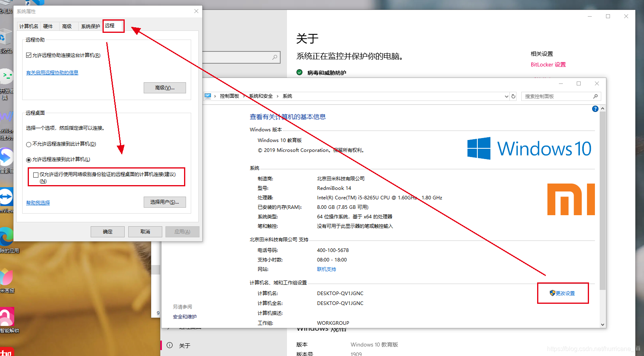Click 更改设置 shield link

pos(562,293)
